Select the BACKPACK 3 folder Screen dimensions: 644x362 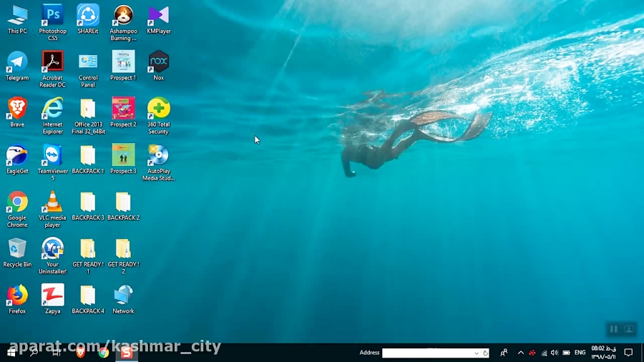click(88, 202)
